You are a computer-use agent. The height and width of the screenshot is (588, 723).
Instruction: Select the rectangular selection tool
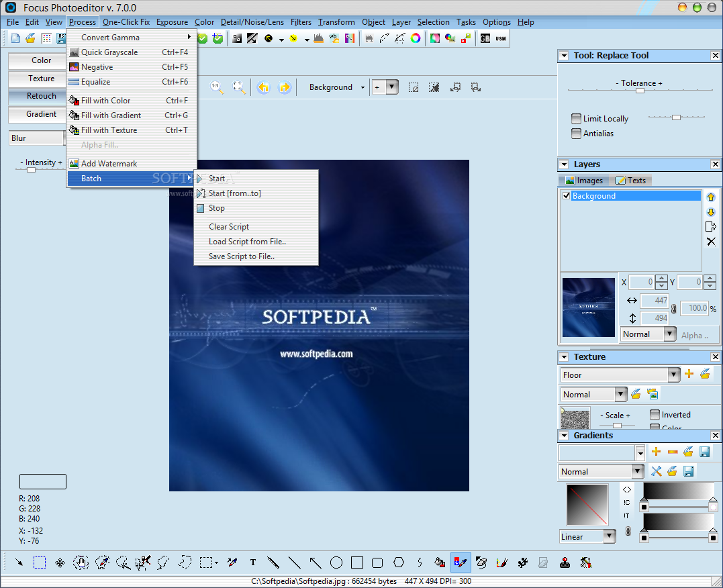click(40, 562)
